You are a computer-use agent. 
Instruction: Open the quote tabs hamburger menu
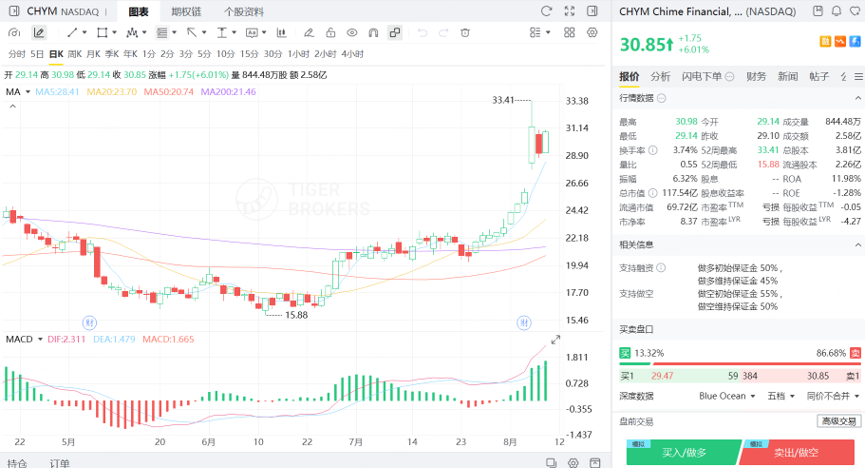tap(858, 77)
